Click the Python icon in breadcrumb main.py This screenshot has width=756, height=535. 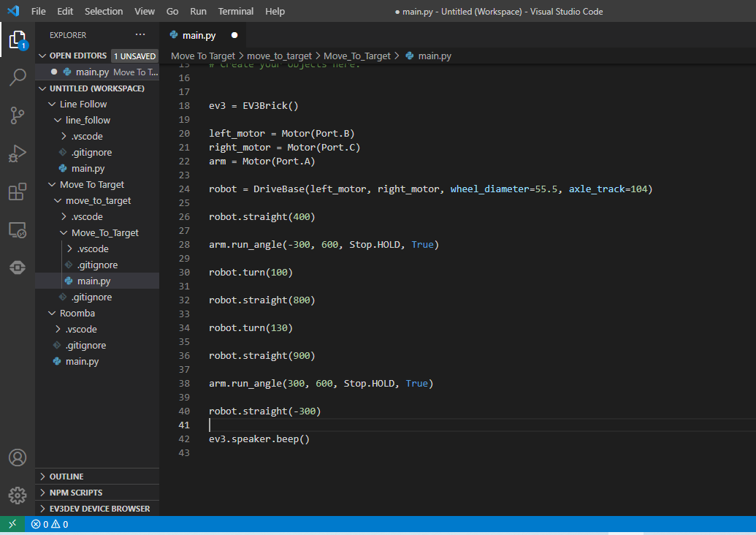(410, 56)
